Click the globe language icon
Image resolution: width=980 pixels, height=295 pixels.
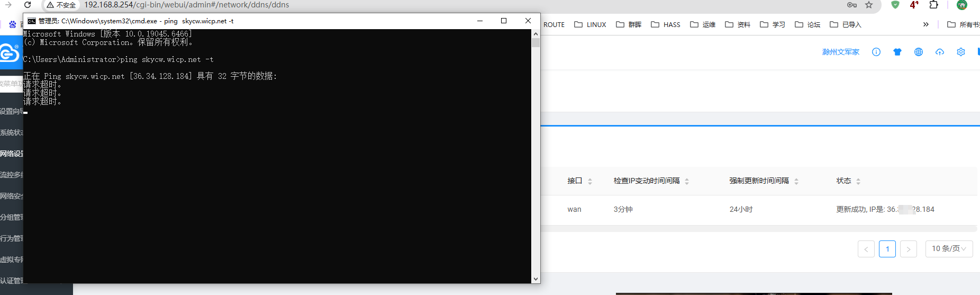pos(919,52)
